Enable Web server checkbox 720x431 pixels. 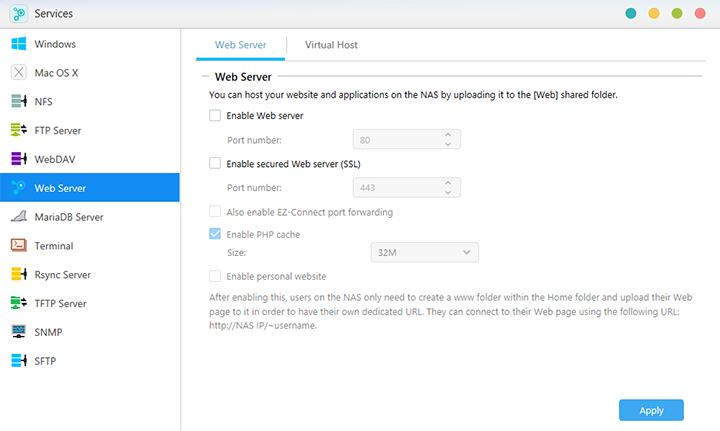pos(215,116)
